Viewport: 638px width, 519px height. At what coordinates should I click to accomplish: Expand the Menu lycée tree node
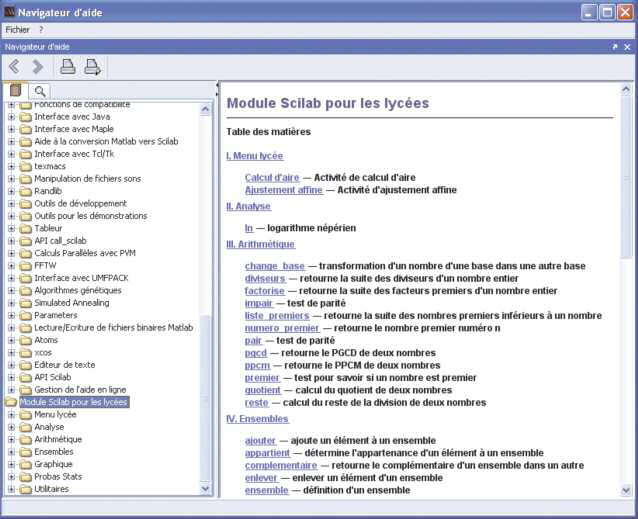pos(12,414)
